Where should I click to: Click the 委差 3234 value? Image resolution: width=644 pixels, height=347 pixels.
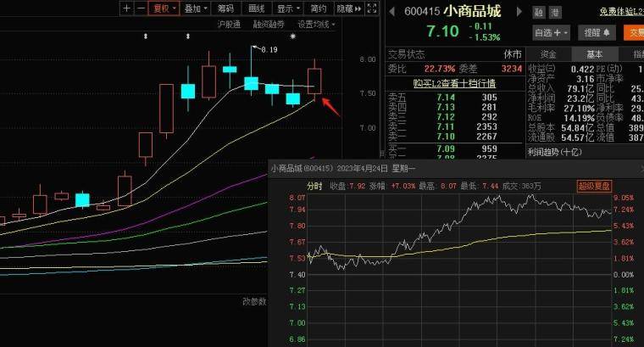[512, 69]
